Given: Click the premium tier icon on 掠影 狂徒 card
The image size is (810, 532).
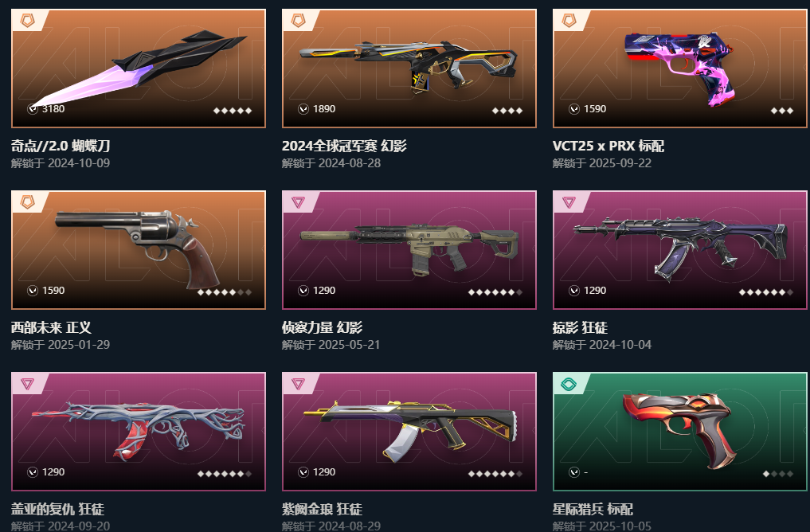Looking at the screenshot, I should [569, 202].
